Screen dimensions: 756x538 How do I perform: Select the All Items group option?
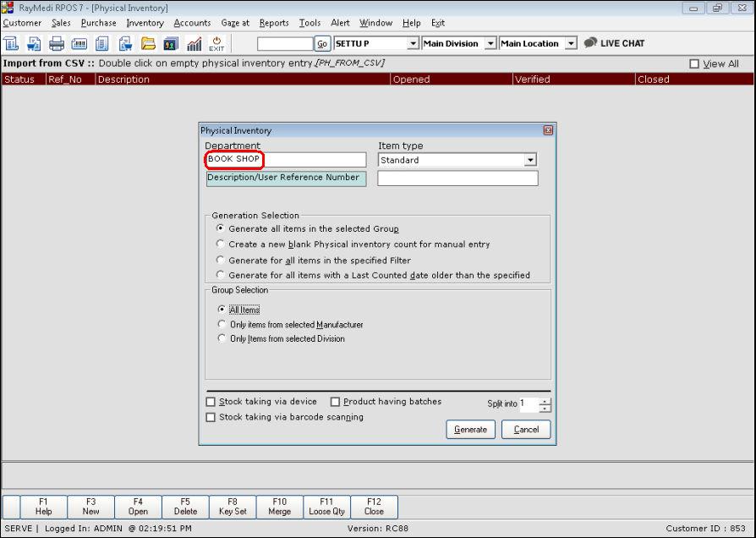(x=222, y=310)
